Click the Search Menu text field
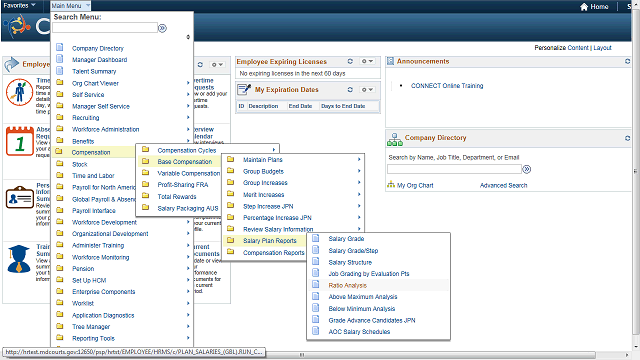The height and width of the screenshot is (360, 640). coord(105,28)
